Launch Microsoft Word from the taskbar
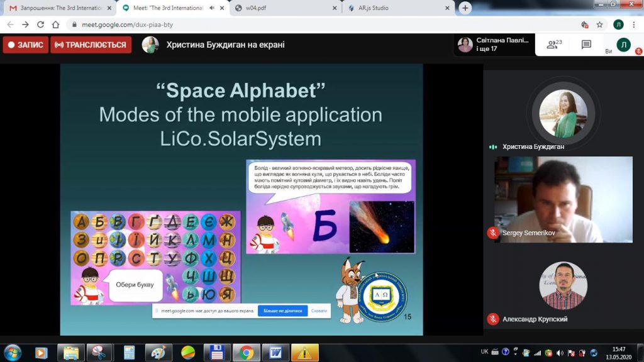Screen dimensions: 644x362 275,353
